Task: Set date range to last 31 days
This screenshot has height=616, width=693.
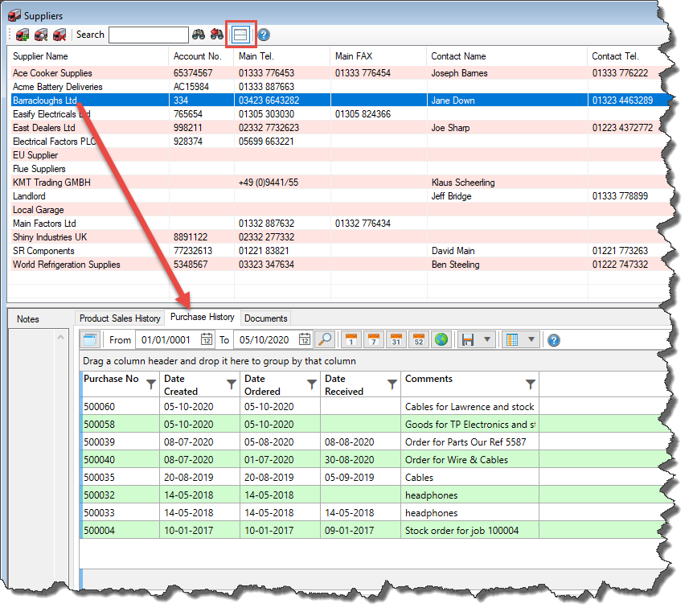Action: click(396, 339)
